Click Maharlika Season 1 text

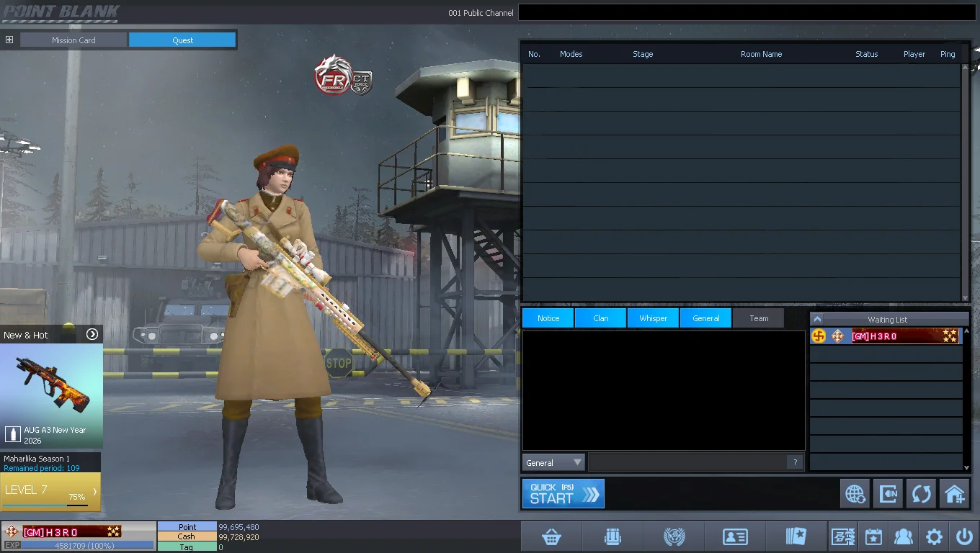[37, 459]
